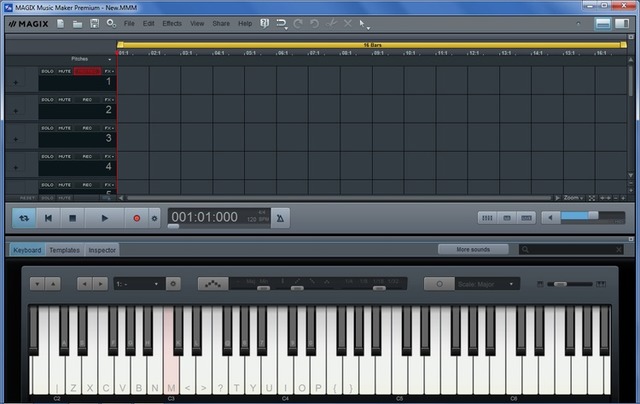The width and height of the screenshot is (640, 404).
Task: Open the FX dropdown on track 4
Action: click(x=109, y=157)
